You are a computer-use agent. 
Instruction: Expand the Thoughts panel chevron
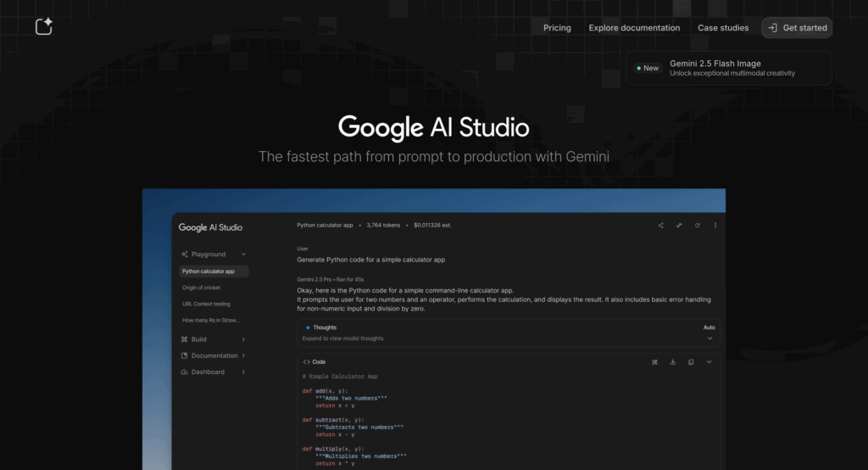pyautogui.click(x=709, y=339)
